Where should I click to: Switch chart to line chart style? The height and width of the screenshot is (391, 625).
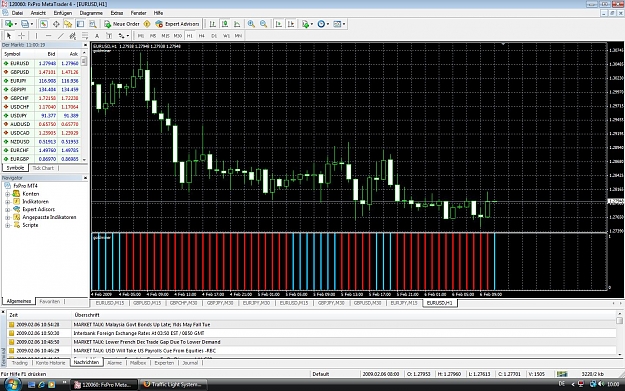click(237, 24)
